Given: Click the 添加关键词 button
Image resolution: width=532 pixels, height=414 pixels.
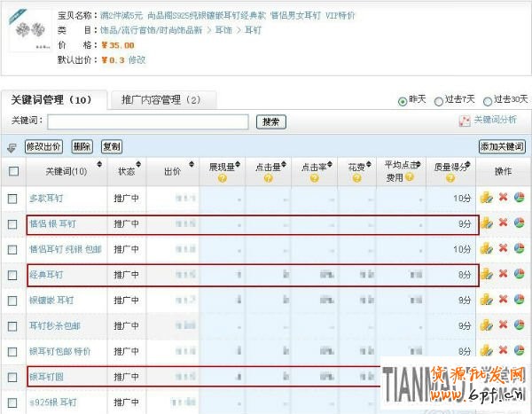Looking at the screenshot, I should click(x=501, y=146).
